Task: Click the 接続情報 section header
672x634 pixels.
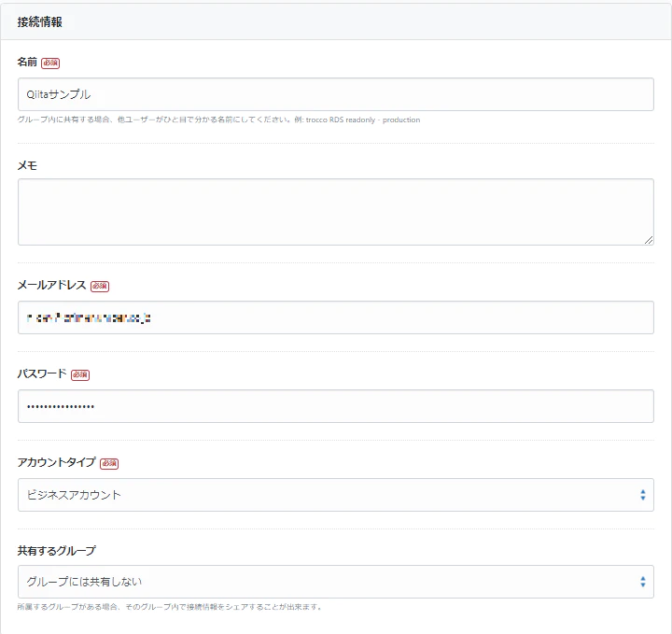Action: [x=39, y=21]
